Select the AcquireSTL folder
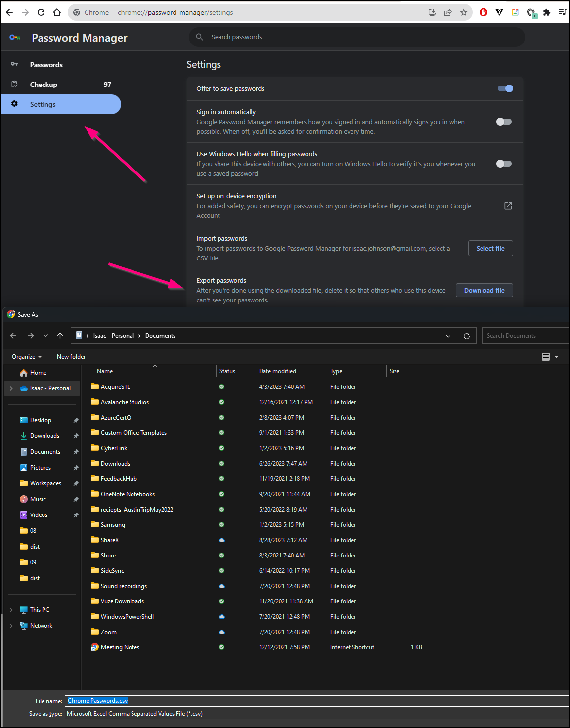570x728 pixels. click(x=115, y=387)
